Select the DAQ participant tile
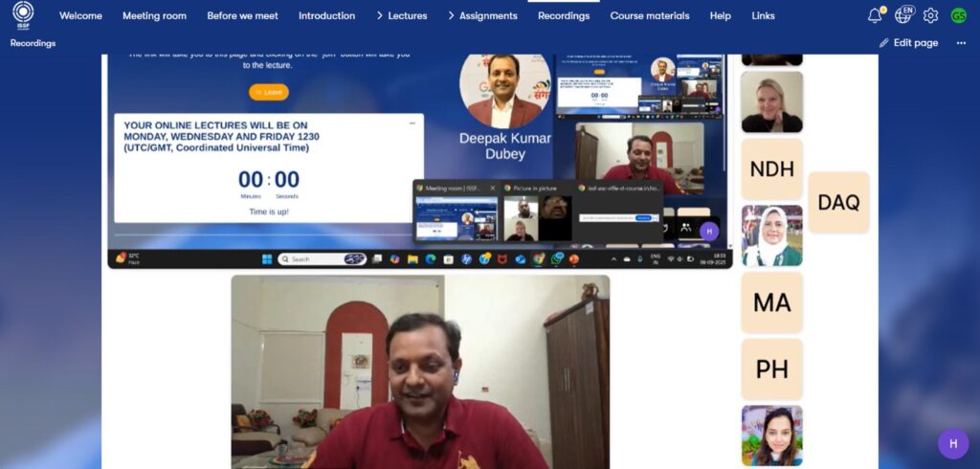 (838, 202)
